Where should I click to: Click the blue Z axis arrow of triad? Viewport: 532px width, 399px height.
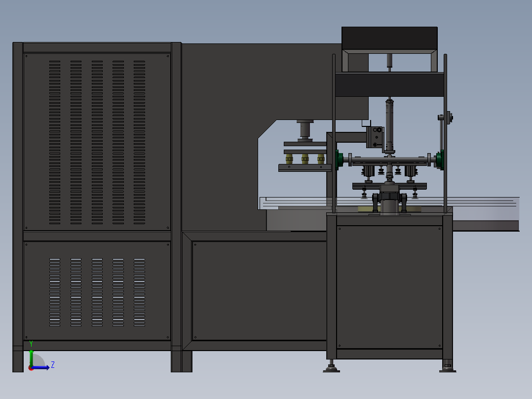(x=40, y=367)
